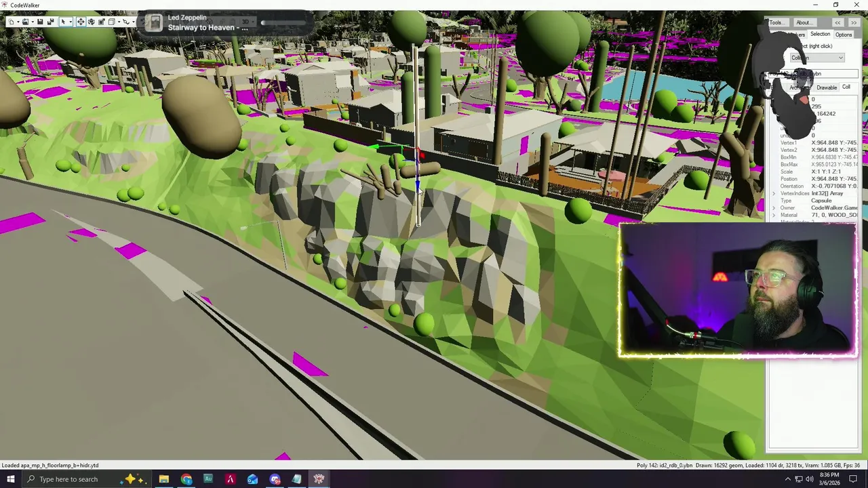Image resolution: width=868 pixels, height=488 pixels.
Task: Open the red A app on taskbar
Action: tap(230, 479)
